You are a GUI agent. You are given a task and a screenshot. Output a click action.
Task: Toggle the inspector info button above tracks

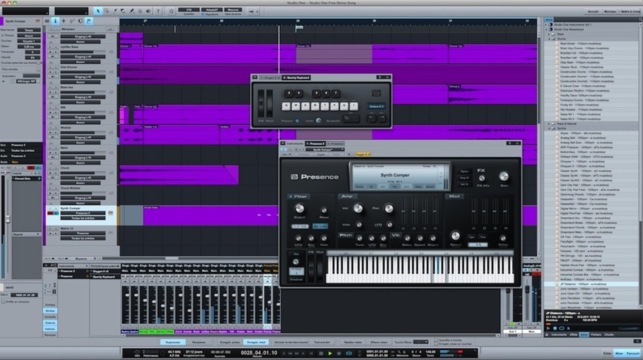(x=55, y=21)
